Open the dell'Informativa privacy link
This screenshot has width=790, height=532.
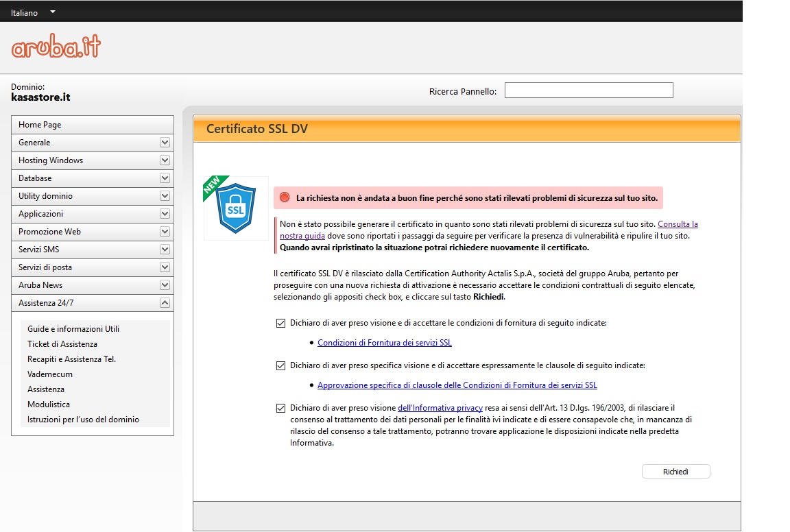[440, 408]
